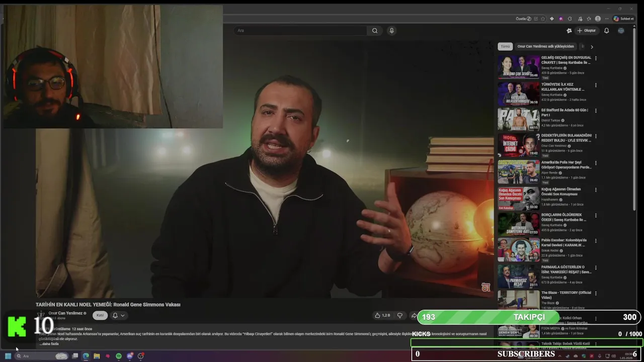Open options menu for DEDEKTİFLERİN BULAMADIĞINI video
The width and height of the screenshot is (644, 362).
(596, 136)
